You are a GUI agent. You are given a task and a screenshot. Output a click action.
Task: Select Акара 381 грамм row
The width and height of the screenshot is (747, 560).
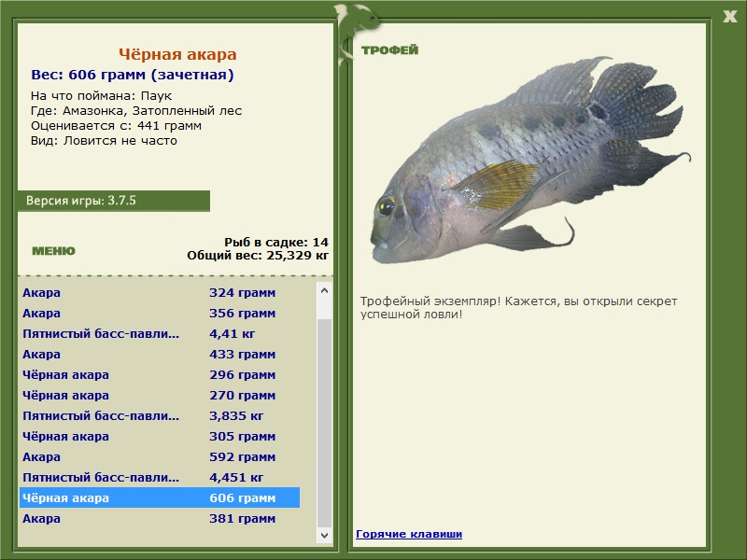coord(160,518)
